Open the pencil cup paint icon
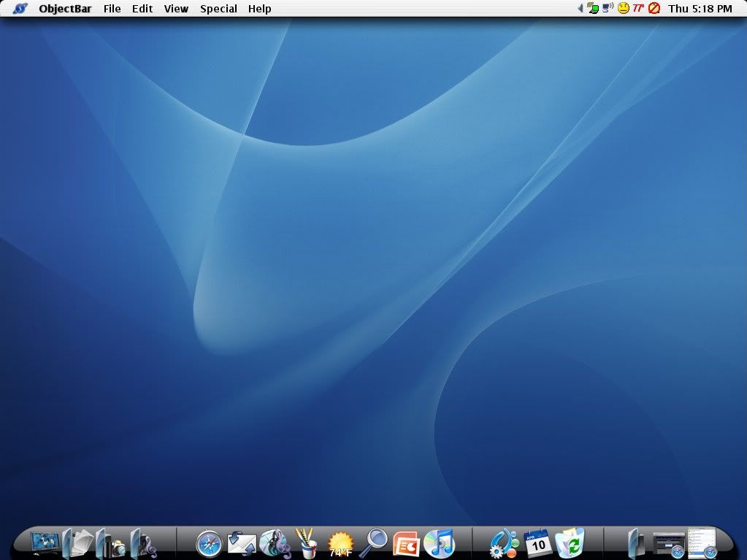Image resolution: width=747 pixels, height=560 pixels. [x=307, y=543]
